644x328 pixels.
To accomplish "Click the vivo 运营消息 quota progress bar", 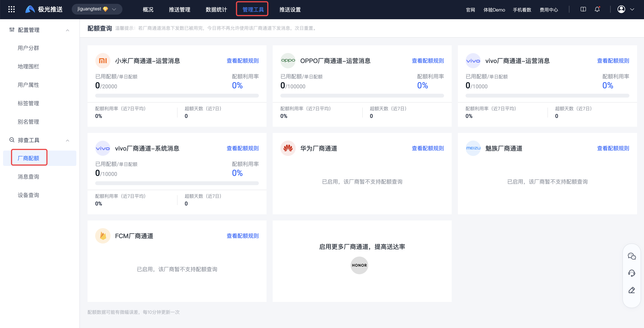I will (x=547, y=96).
